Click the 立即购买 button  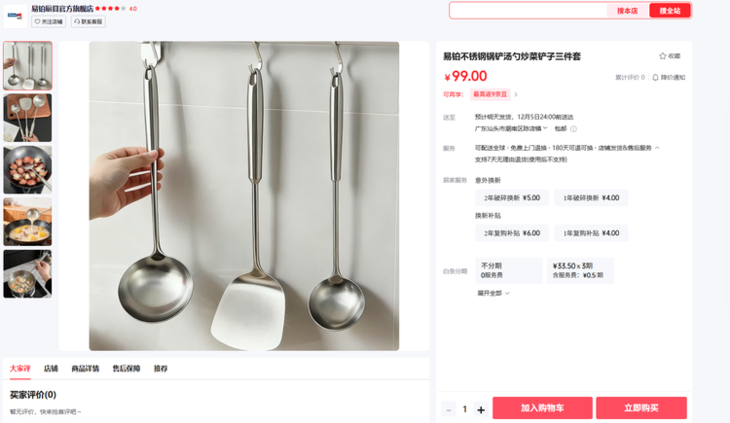[x=641, y=408]
